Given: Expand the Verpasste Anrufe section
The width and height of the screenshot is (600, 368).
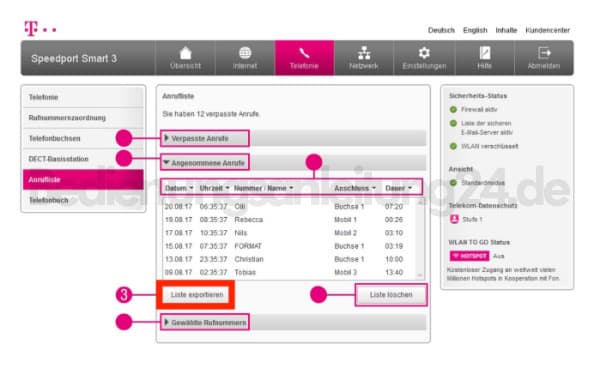Looking at the screenshot, I should pos(205,138).
